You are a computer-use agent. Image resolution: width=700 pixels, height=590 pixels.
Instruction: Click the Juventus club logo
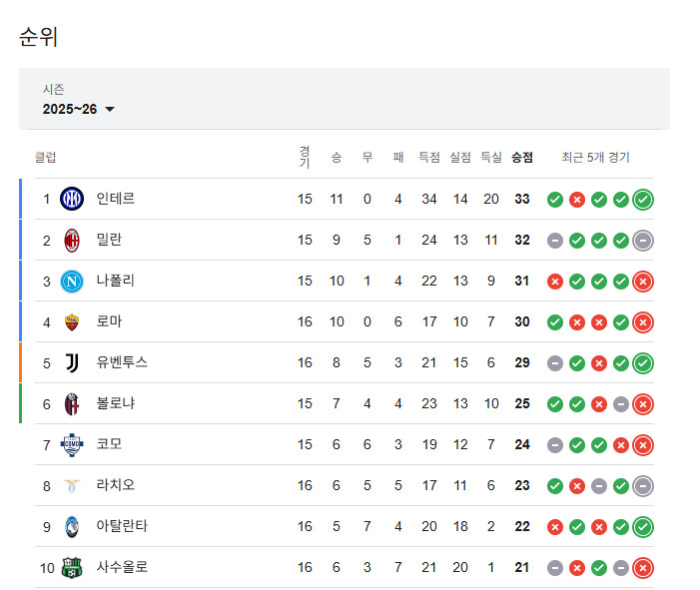72,362
